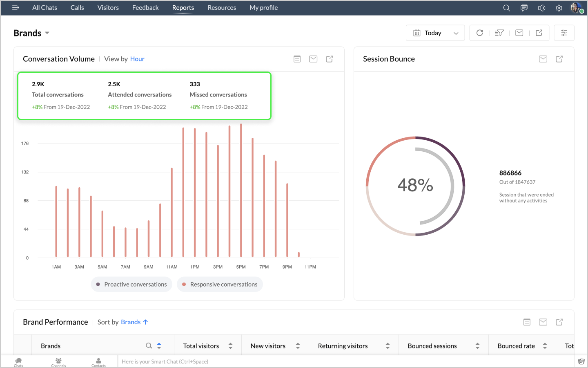Open the settings gear in the top bar

point(559,8)
